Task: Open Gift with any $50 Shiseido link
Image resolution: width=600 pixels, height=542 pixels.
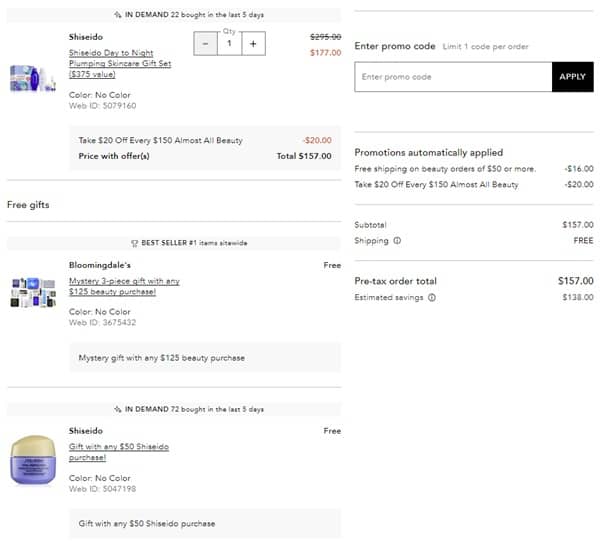Action: 118,452
